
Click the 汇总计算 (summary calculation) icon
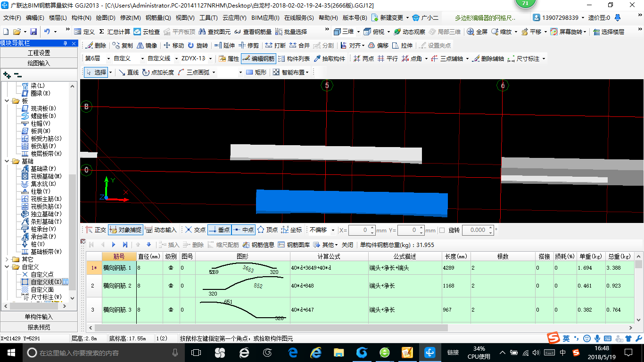[x=114, y=32]
